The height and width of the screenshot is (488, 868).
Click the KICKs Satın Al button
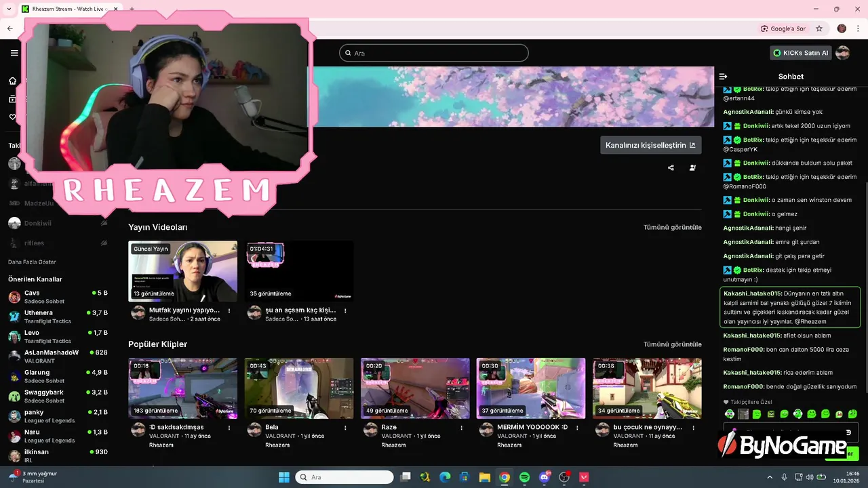coord(801,53)
